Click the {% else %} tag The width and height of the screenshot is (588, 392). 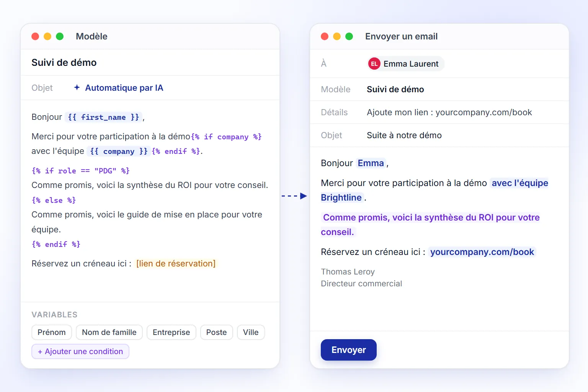point(54,200)
